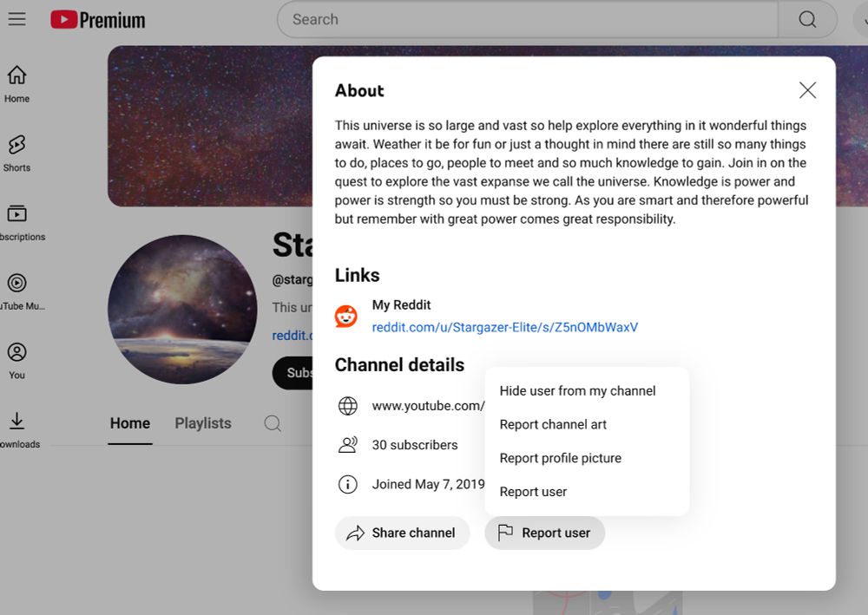Close the About dialog
Viewport: 868px width, 615px height.
[807, 90]
